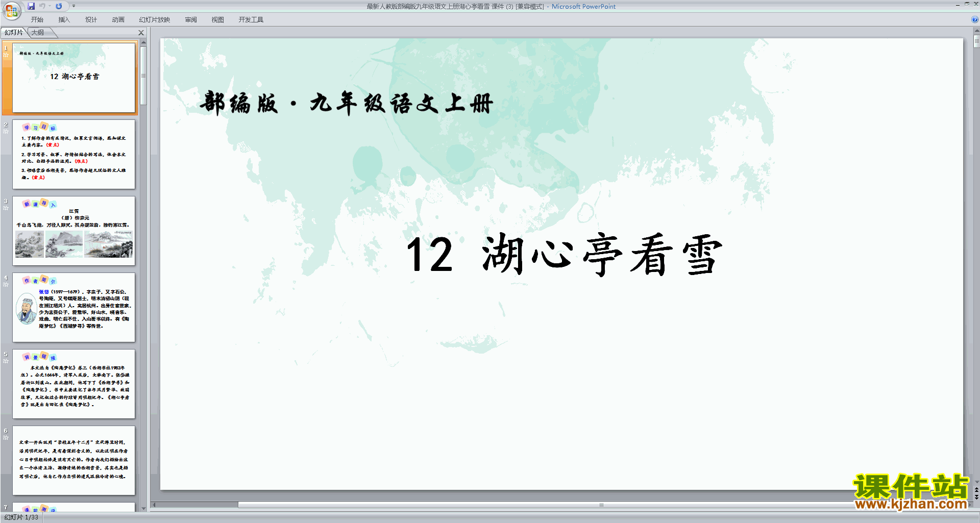Click the star icon beside slide 2
This screenshot has width=980, height=523.
[x=6, y=132]
